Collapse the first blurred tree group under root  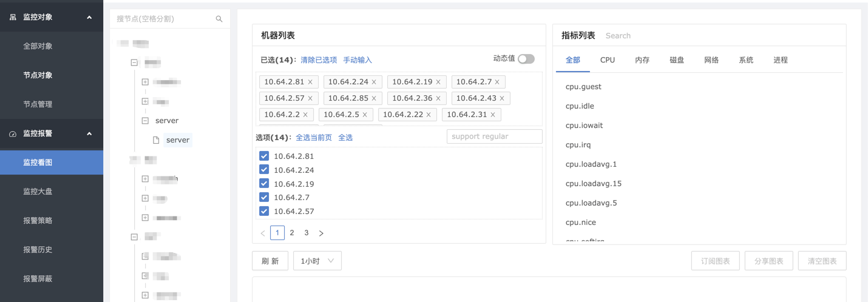point(134,62)
